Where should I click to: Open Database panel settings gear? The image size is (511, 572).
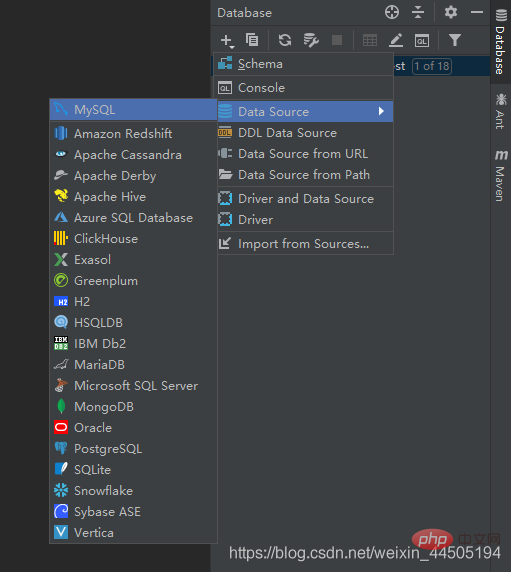point(451,12)
